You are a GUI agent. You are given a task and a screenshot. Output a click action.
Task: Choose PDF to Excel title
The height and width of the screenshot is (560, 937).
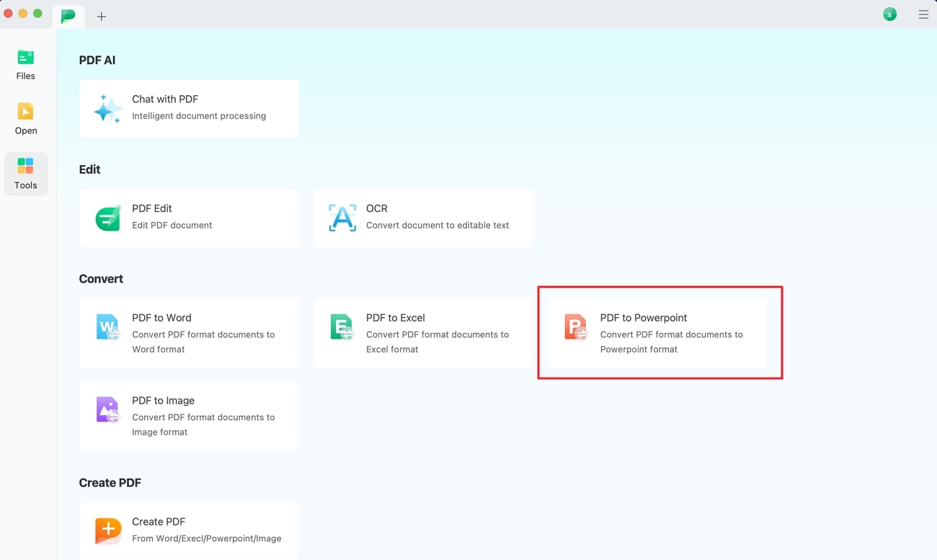[396, 318]
